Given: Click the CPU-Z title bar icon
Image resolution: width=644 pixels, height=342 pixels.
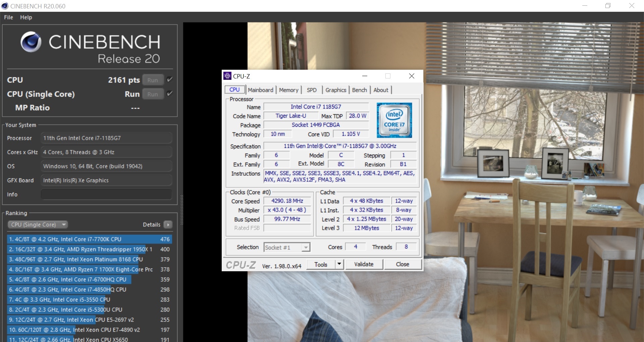Looking at the screenshot, I should [227, 76].
